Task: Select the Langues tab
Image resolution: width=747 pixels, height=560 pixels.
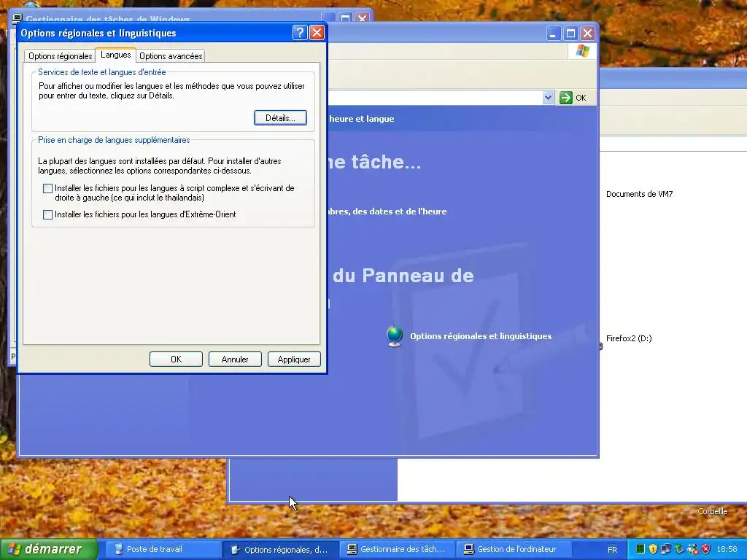Action: [116, 55]
